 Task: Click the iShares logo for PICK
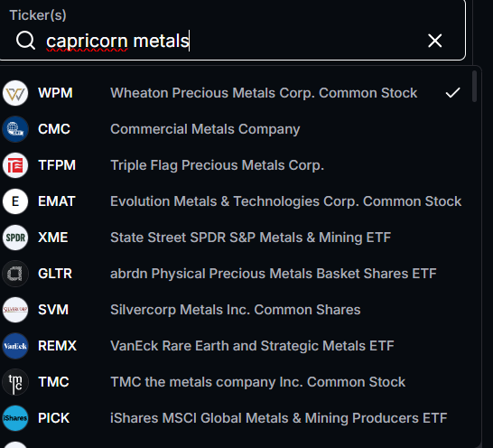pos(15,418)
